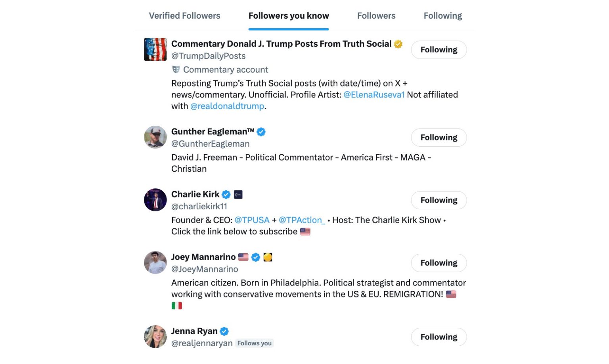609x364 pixels.
Task: Open the Verified Followers tab
Action: [184, 16]
